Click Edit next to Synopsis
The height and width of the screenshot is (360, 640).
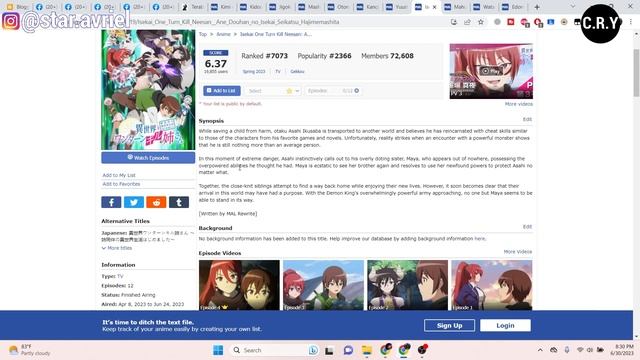[x=527, y=119]
